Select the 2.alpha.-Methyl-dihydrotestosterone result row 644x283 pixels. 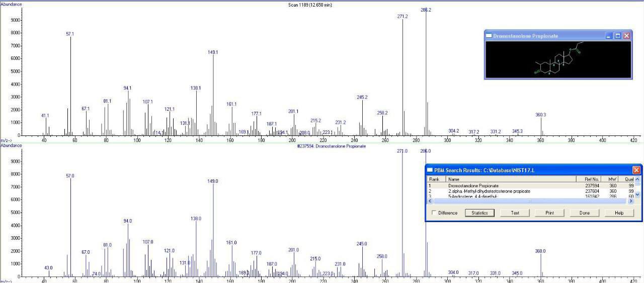489,191
